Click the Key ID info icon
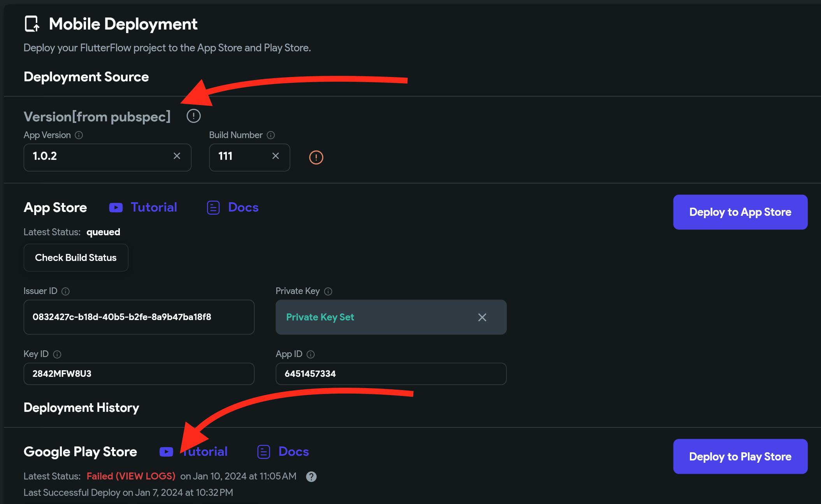821x504 pixels. (x=57, y=354)
